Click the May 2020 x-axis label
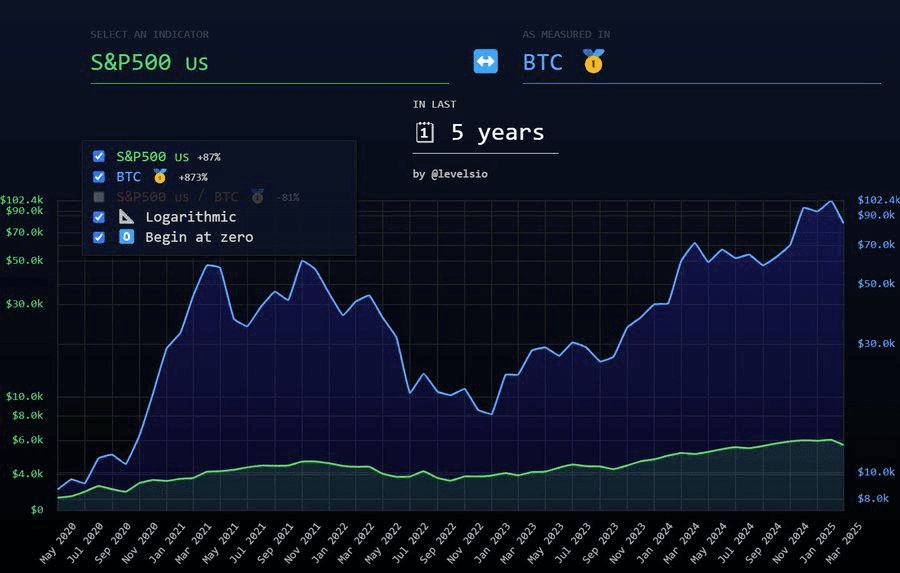Image resolution: width=900 pixels, height=573 pixels. [57, 543]
